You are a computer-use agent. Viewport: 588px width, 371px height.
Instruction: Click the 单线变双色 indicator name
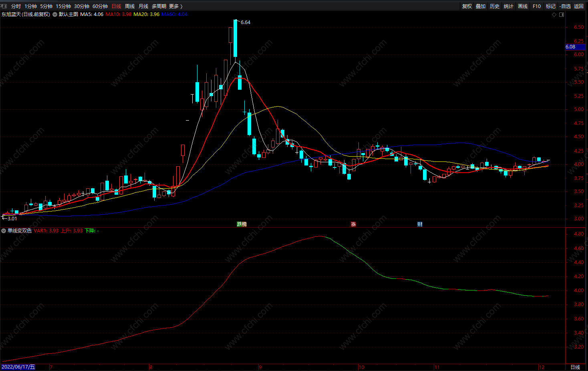[x=20, y=231]
